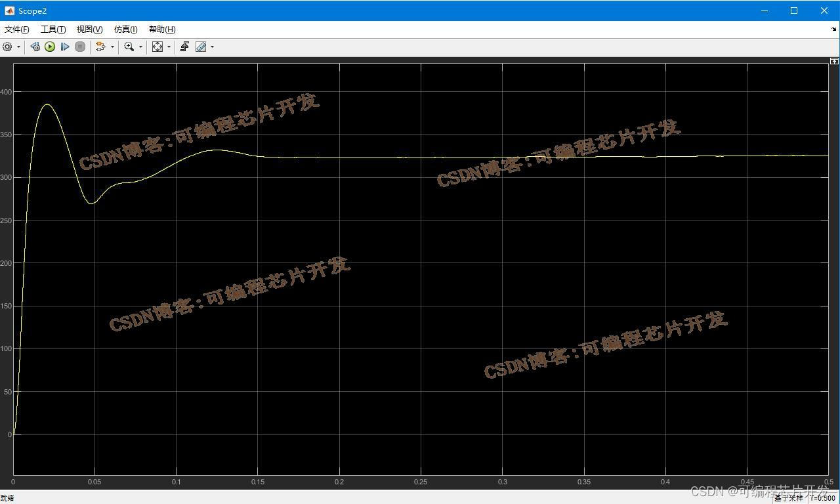The height and width of the screenshot is (504, 840).
Task: Click the y-axis label 400
Action: pyautogui.click(x=7, y=92)
